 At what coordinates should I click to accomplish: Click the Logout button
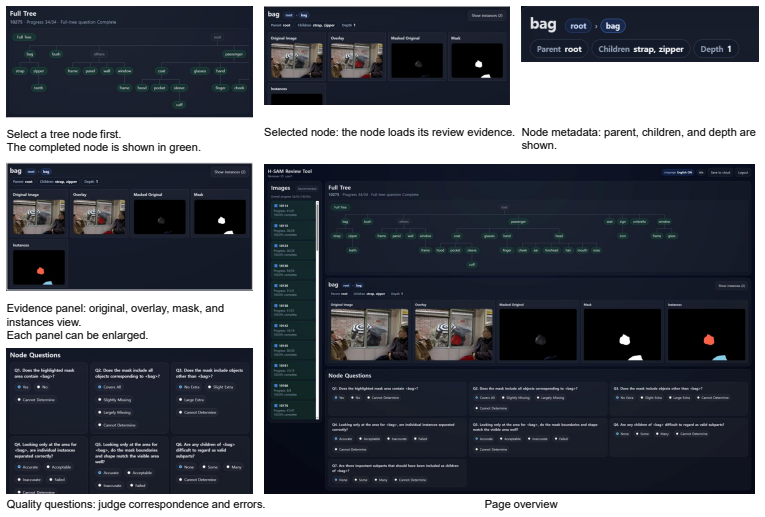[x=743, y=173]
